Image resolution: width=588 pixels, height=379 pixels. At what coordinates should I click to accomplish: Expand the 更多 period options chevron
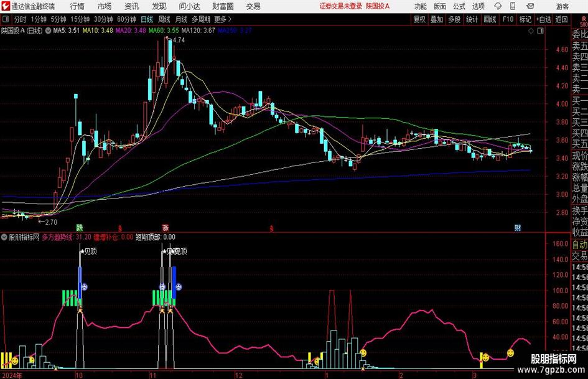click(x=230, y=19)
